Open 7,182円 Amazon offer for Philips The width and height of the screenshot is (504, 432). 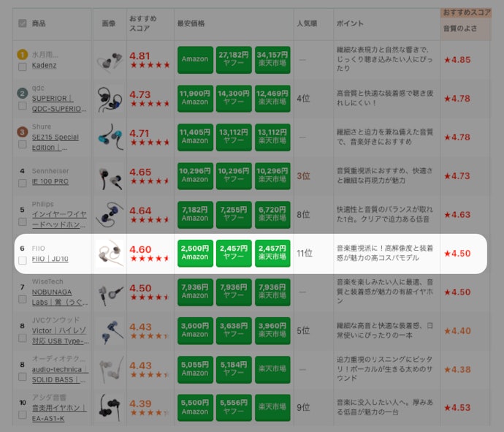tap(195, 215)
